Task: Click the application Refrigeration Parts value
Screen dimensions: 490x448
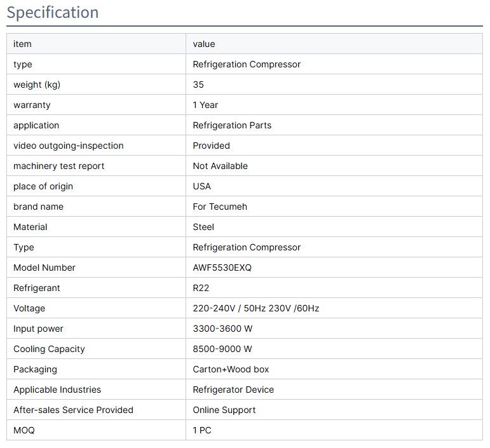Action: [232, 125]
